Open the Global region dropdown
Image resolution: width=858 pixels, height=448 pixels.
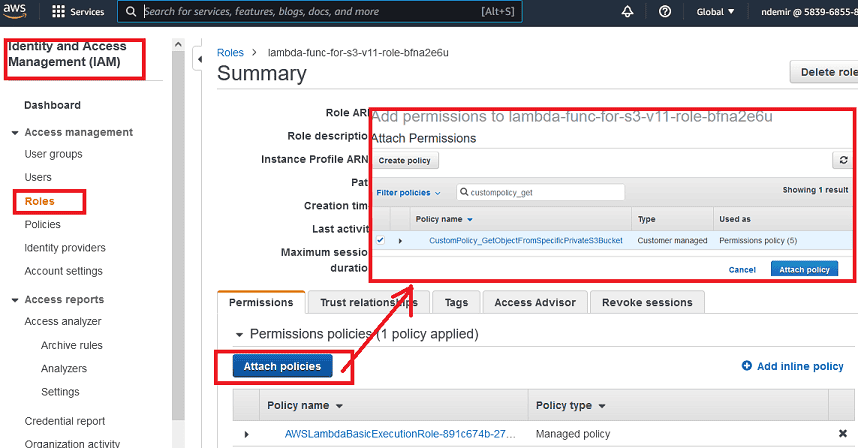(x=715, y=12)
